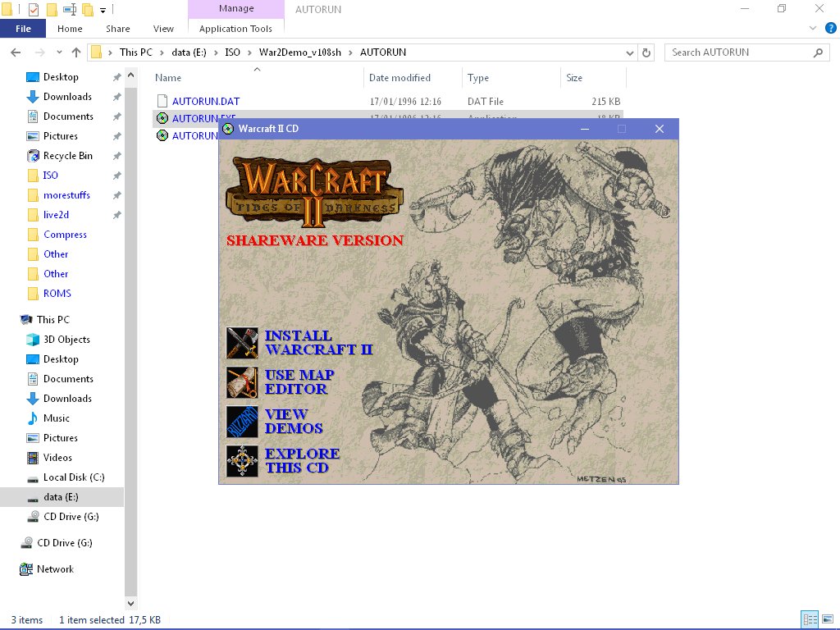Open the Videos folder

click(x=57, y=458)
